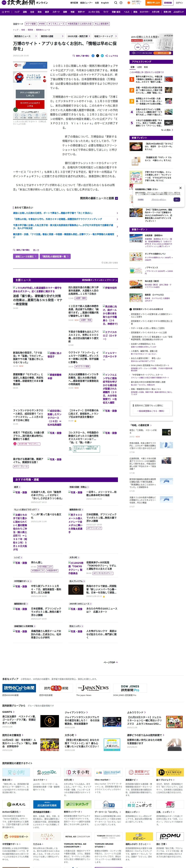
Task: Open the すべて hamburger menu
Action: tap(6, 12)
